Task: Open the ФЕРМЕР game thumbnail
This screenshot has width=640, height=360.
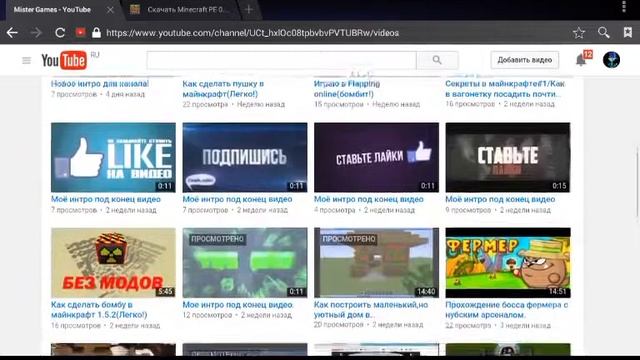Action: (x=508, y=263)
